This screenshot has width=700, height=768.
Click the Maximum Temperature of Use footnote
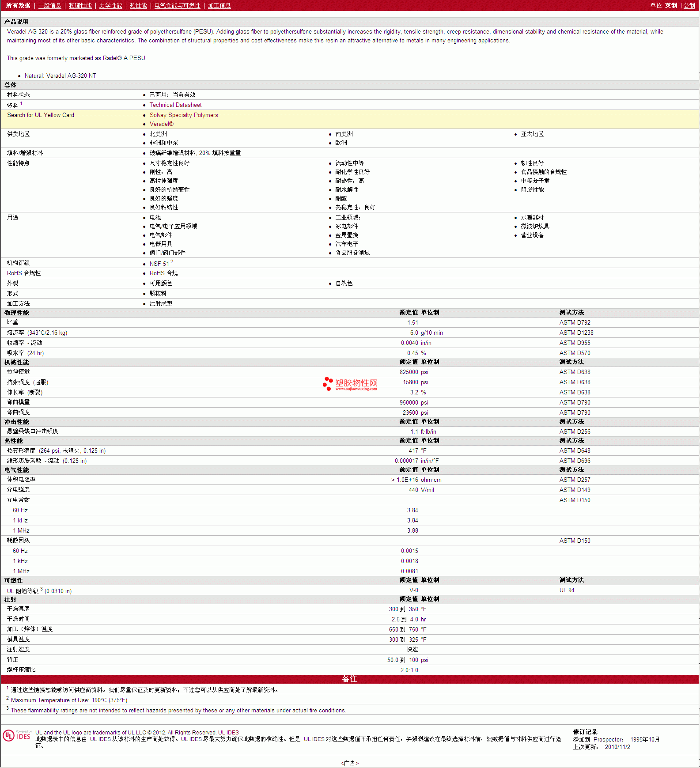pyautogui.click(x=69, y=700)
